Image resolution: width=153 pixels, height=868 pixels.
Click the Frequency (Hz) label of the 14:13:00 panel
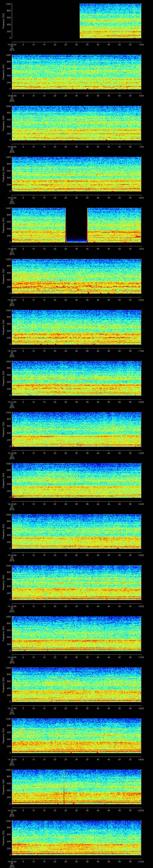pos(3,481)
